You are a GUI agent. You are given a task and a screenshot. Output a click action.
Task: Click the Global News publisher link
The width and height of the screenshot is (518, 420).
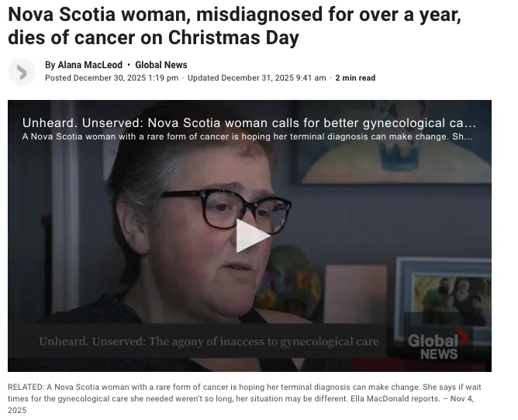point(161,65)
